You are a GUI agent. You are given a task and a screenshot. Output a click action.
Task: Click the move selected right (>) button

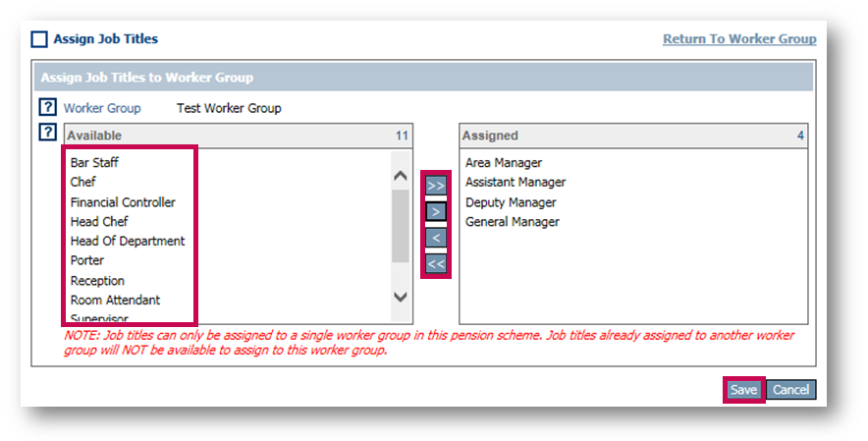click(436, 211)
